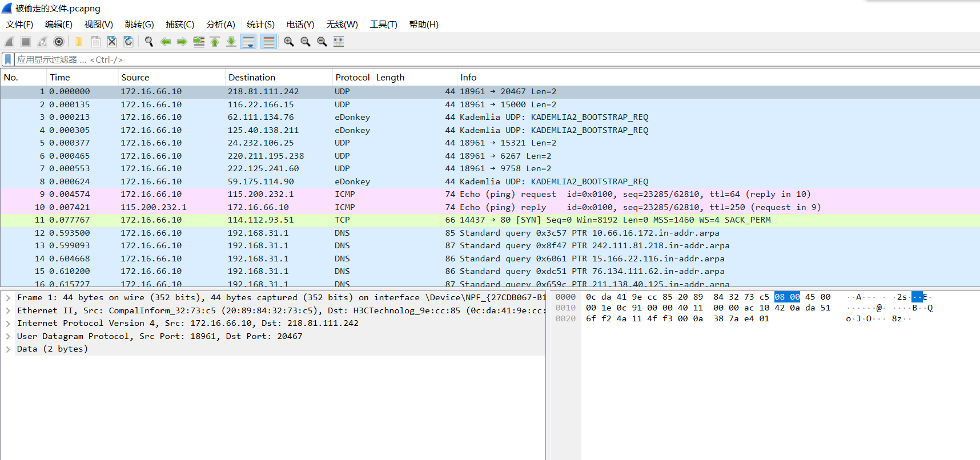The width and height of the screenshot is (980, 460).
Task: Expand Internet Protocol Version 4 tree
Action: (8, 324)
